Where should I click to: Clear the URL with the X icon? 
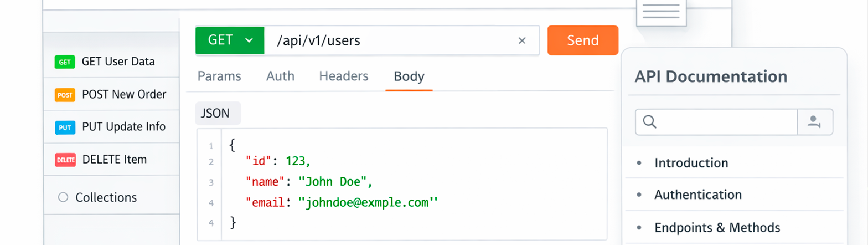point(521,40)
